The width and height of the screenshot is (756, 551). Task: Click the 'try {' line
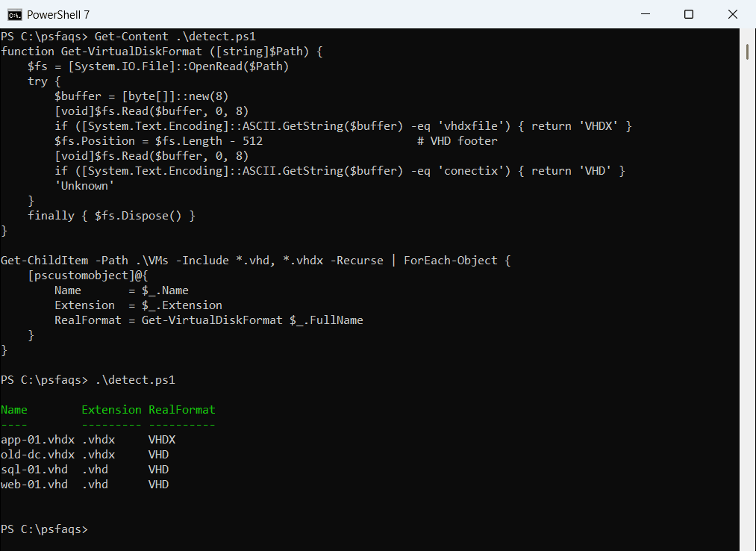coord(44,81)
